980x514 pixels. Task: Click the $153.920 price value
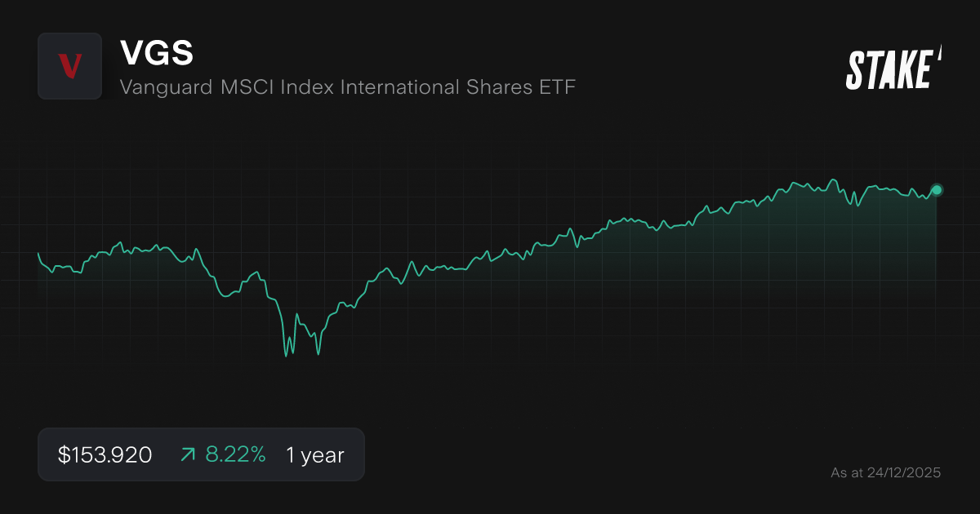(x=104, y=454)
